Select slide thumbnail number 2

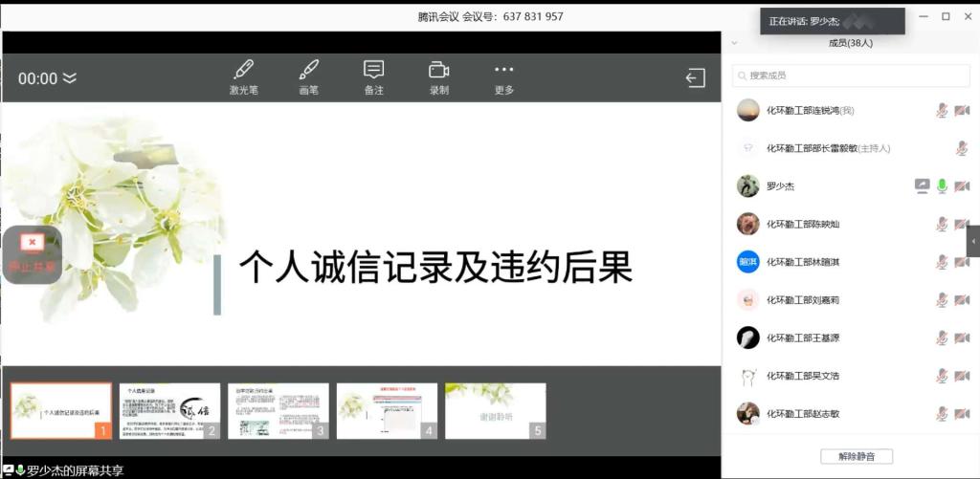tap(169, 411)
